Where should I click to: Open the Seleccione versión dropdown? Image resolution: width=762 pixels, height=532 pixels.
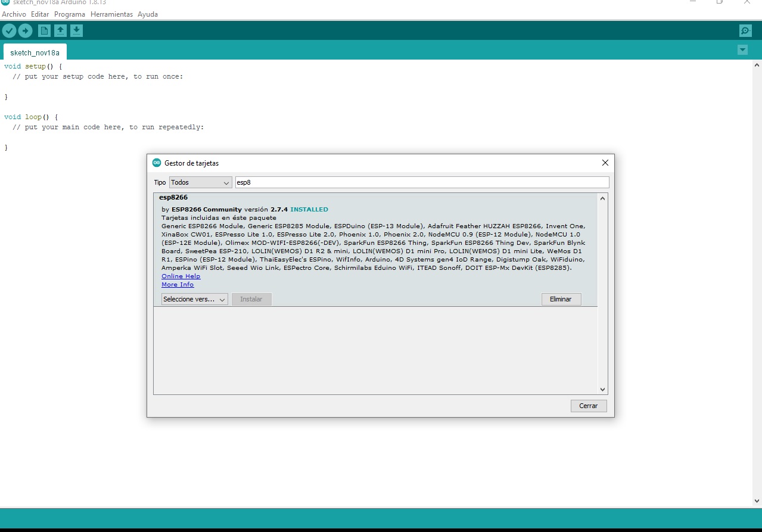point(195,299)
